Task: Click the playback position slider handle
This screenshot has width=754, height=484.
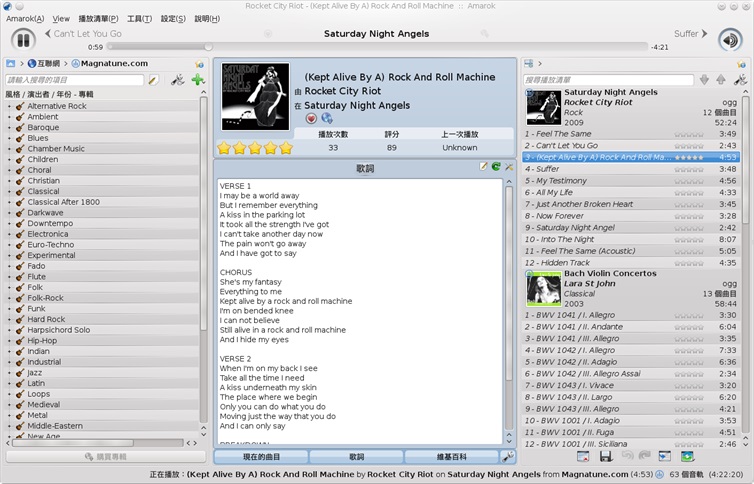Action: pyautogui.click(x=208, y=47)
